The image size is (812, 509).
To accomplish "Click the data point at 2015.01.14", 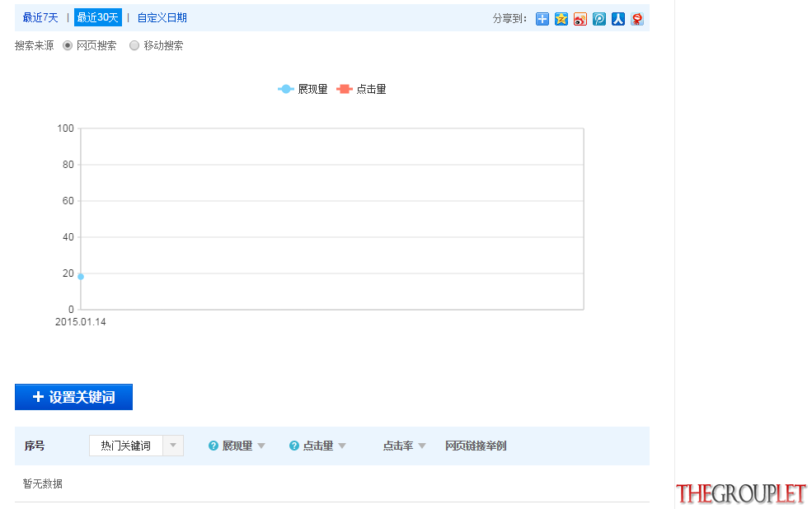I will [81, 277].
